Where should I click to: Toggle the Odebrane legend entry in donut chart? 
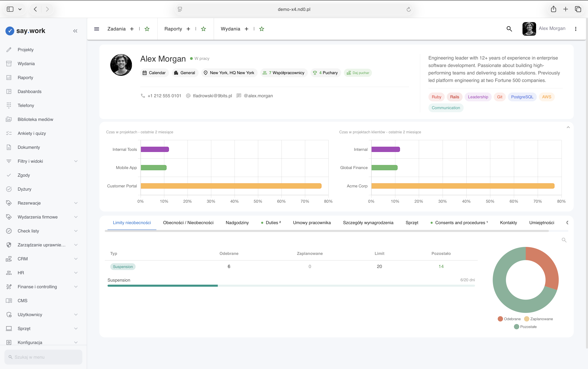(x=509, y=319)
